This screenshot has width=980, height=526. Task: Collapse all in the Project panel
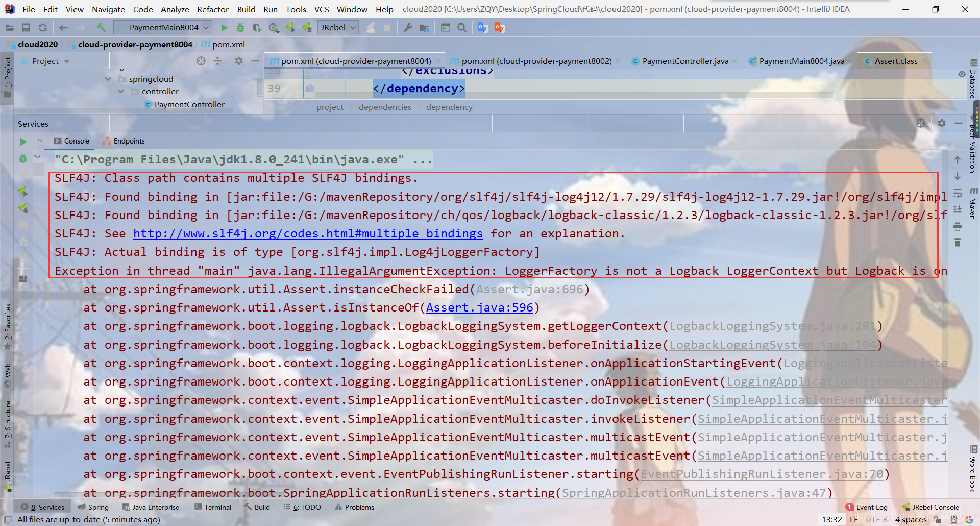click(x=217, y=61)
